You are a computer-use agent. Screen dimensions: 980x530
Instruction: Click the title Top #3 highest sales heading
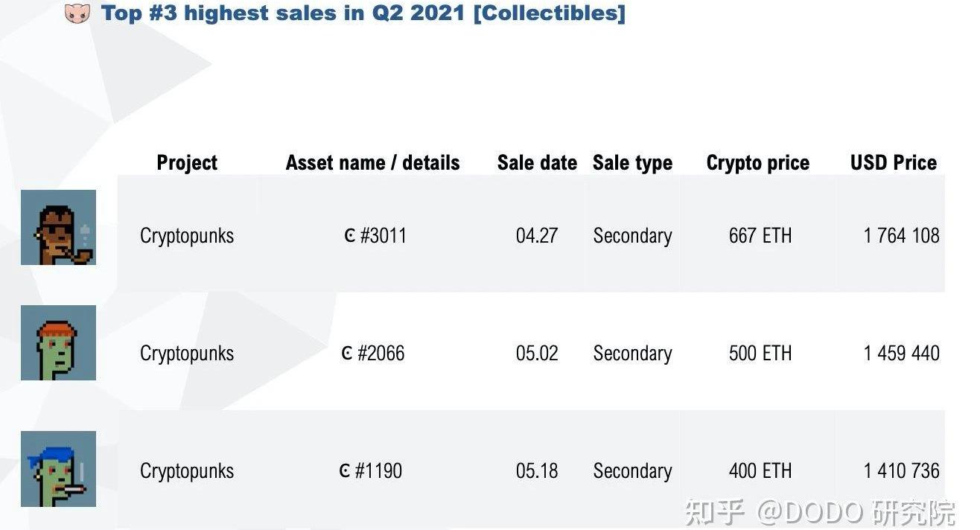[363, 13]
